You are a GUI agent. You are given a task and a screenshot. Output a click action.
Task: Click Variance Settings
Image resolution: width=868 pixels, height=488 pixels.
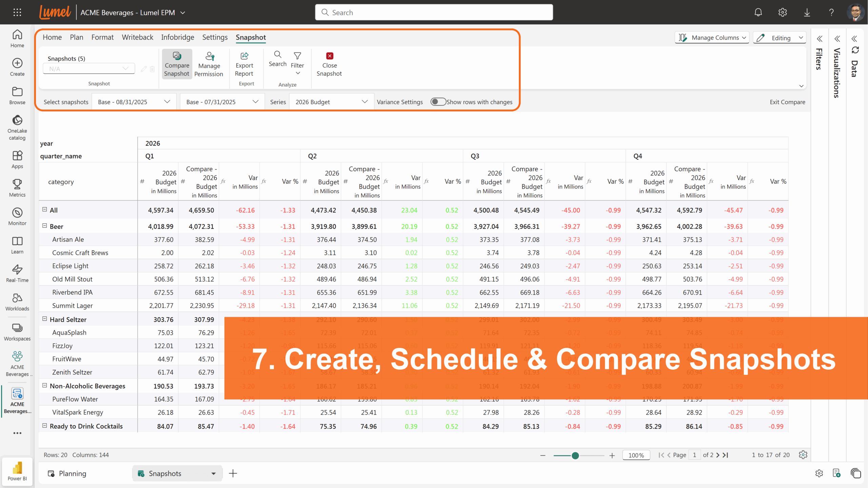point(400,102)
